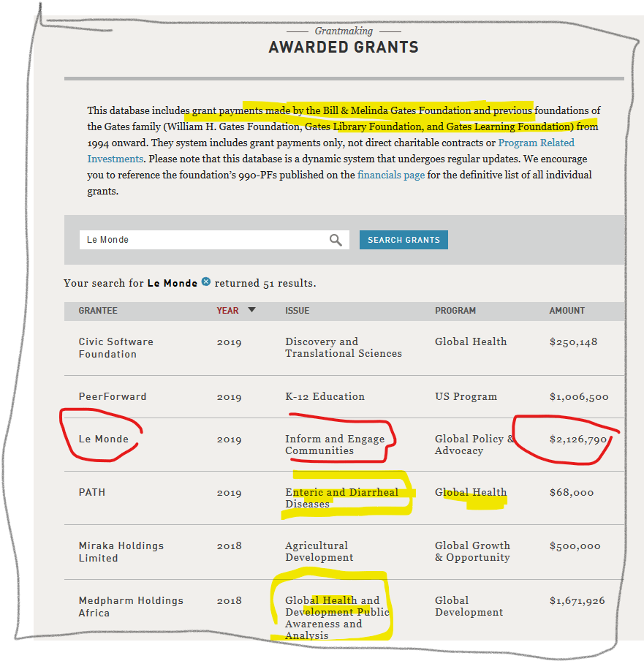Open the Civic Software Foundation grant
Viewport: 644px width, 661px height.
115,348
